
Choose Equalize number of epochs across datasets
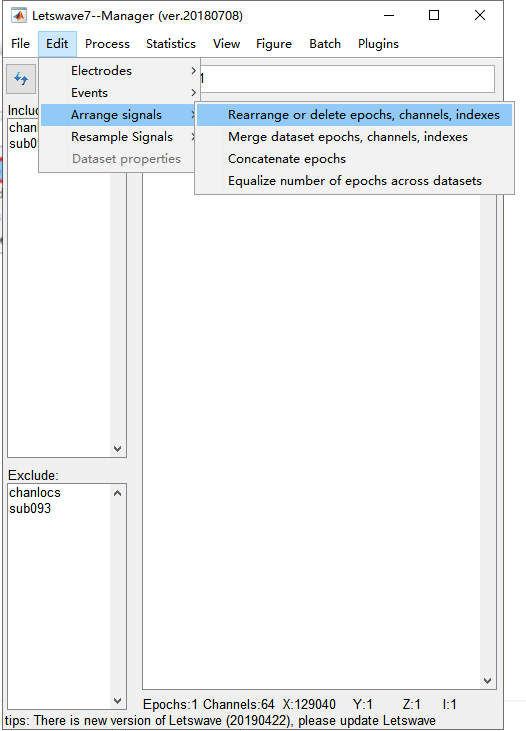(354, 180)
